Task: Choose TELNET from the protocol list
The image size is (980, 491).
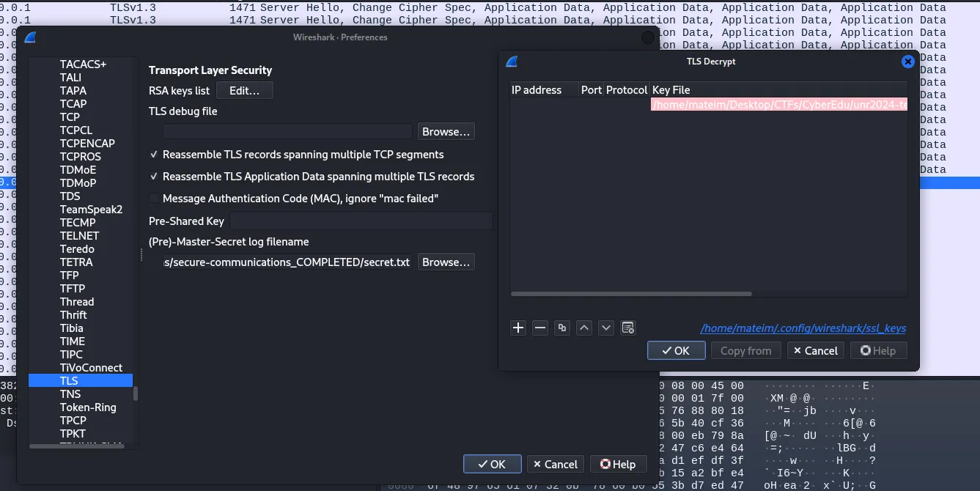Action: pyautogui.click(x=79, y=236)
